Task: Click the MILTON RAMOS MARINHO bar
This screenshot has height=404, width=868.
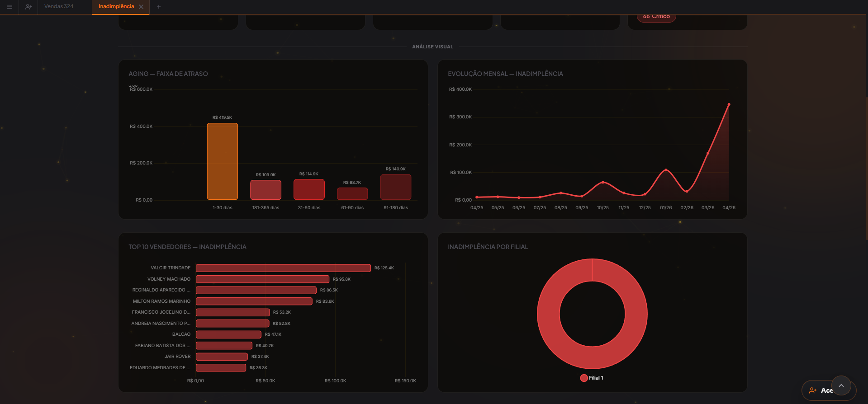Action: point(254,301)
